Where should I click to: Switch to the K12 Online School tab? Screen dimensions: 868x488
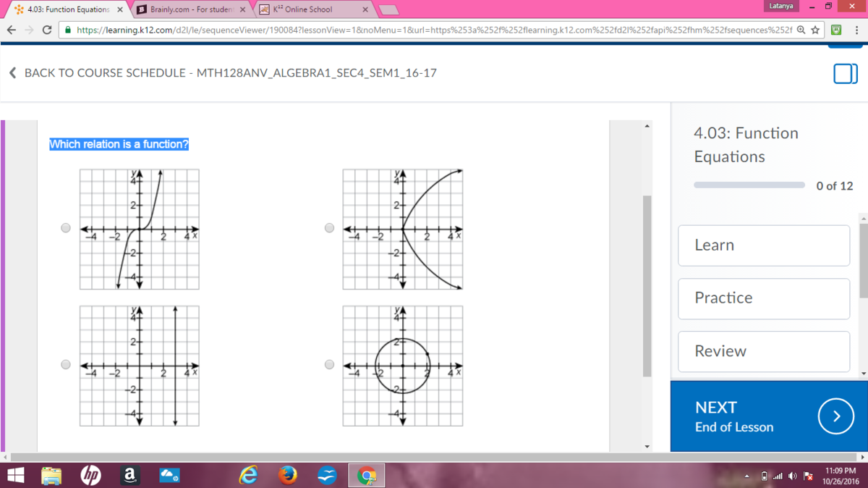click(315, 9)
